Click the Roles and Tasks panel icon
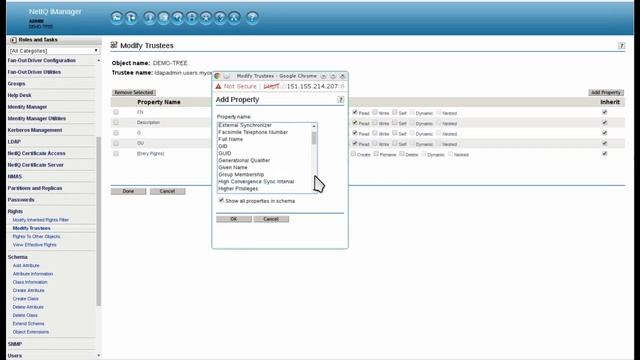The width and height of the screenshot is (640, 360). 13,40
